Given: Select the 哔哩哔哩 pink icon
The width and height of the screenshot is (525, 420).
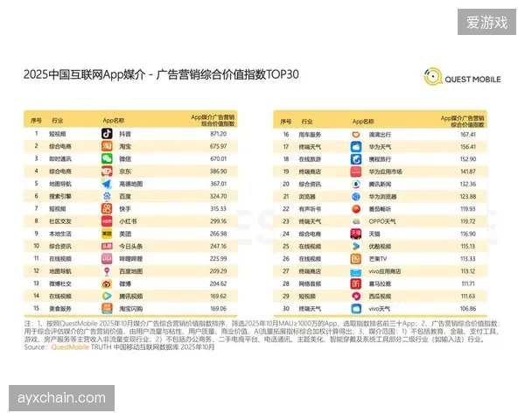Looking at the screenshot, I should click(x=107, y=259).
